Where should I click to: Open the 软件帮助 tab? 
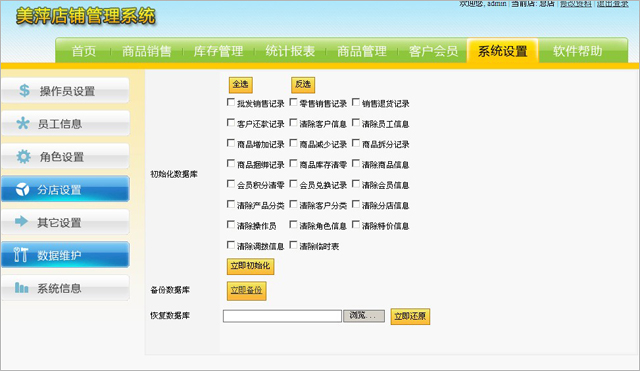pyautogui.click(x=578, y=51)
